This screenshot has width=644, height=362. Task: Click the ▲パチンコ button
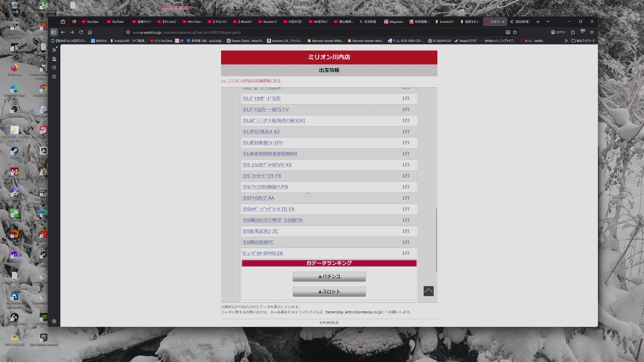(329, 277)
